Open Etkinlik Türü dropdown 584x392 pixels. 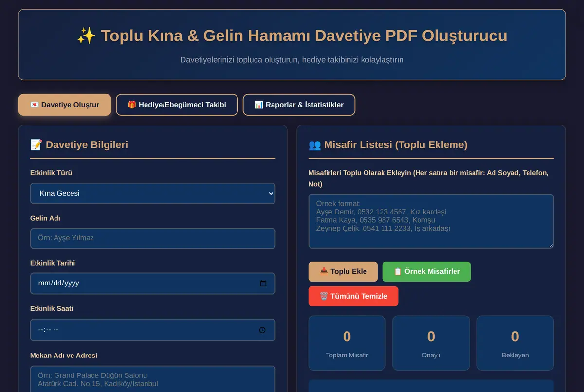(153, 193)
